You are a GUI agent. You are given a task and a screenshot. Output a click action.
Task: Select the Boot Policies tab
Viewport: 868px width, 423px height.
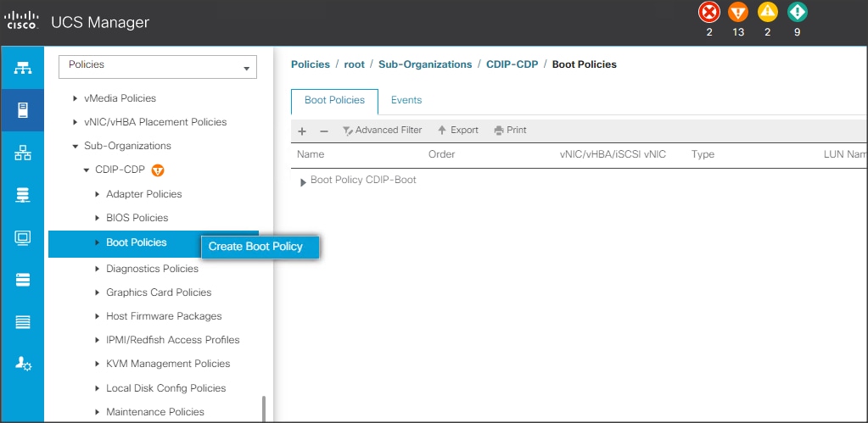tap(334, 101)
